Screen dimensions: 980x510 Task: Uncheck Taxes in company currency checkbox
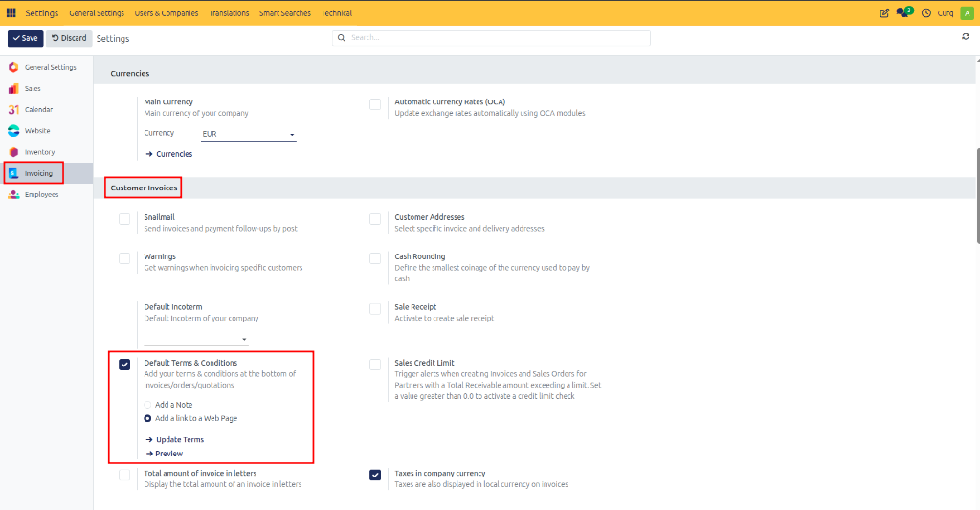(x=375, y=475)
